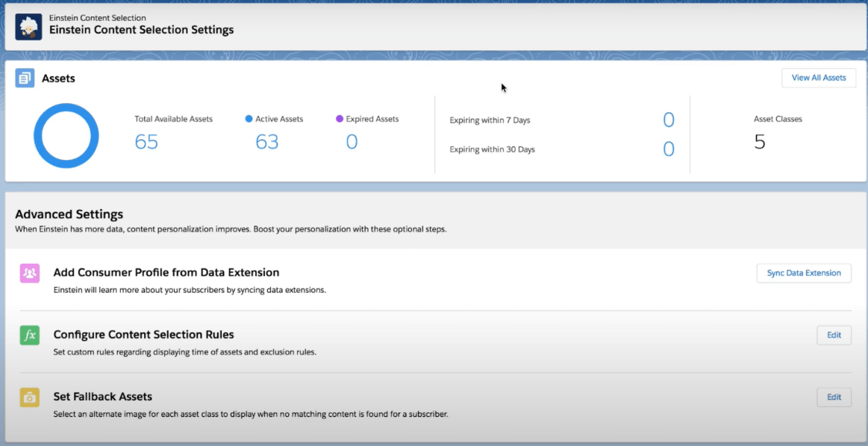Click the Assets section heading

click(x=58, y=78)
